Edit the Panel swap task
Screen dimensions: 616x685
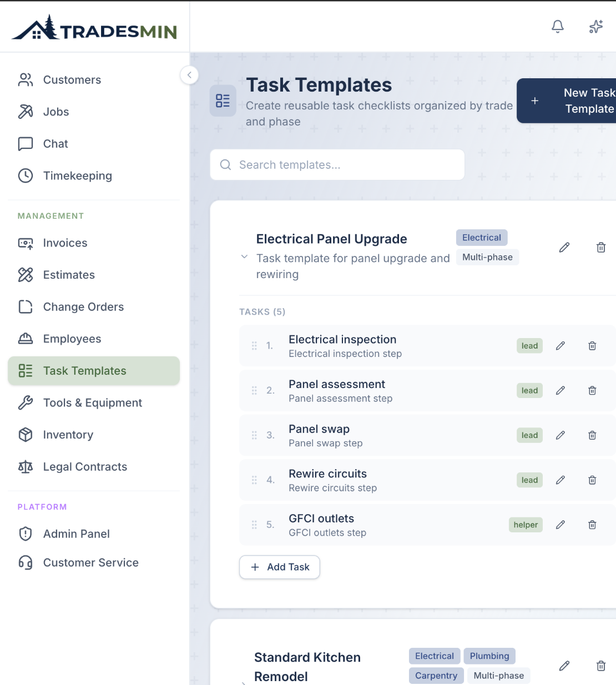pyautogui.click(x=561, y=435)
